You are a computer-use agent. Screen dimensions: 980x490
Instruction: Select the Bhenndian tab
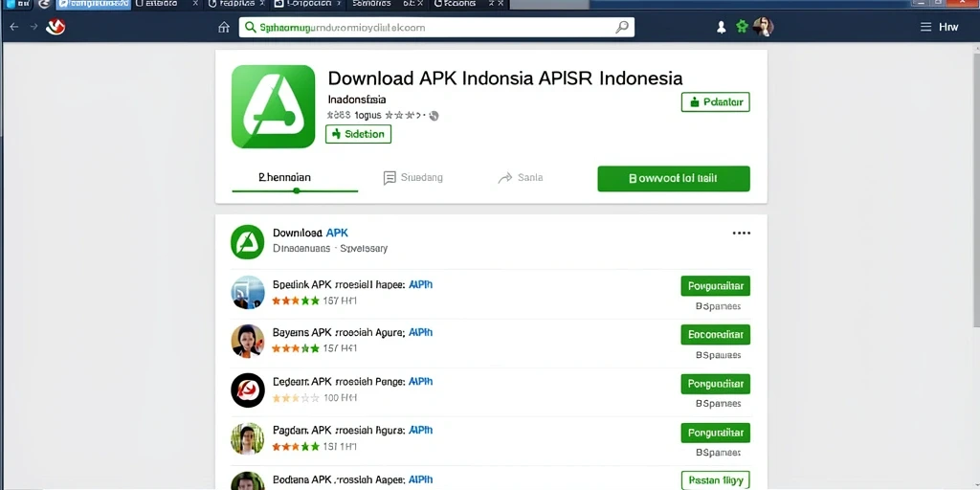pyautogui.click(x=284, y=177)
